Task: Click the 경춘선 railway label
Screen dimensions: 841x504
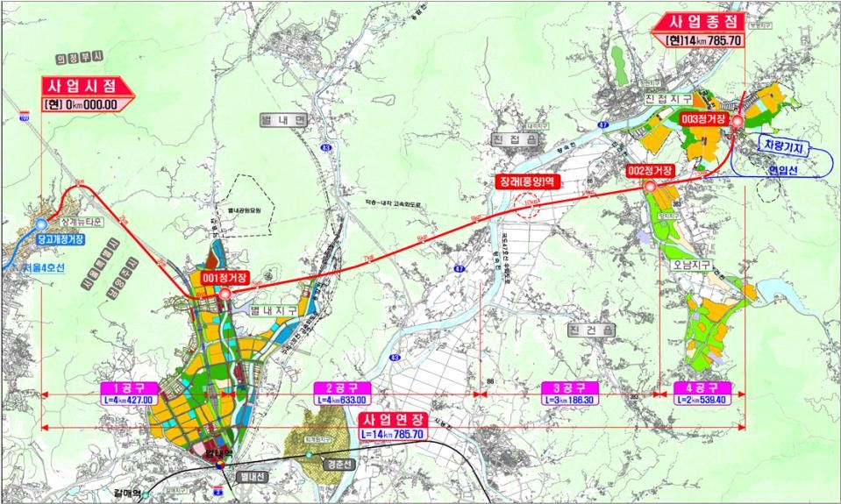Action: 336,465
